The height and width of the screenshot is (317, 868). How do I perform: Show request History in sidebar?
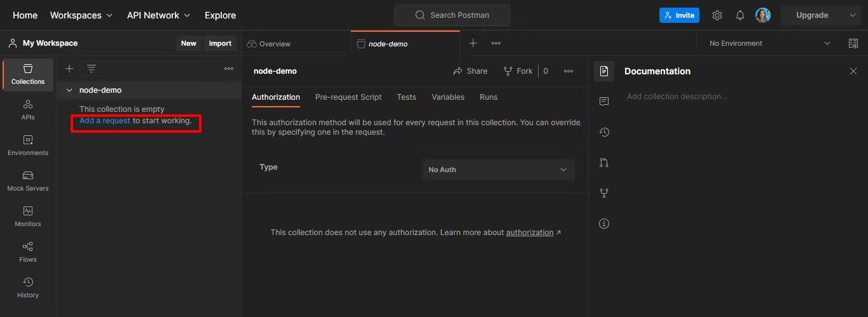[28, 288]
